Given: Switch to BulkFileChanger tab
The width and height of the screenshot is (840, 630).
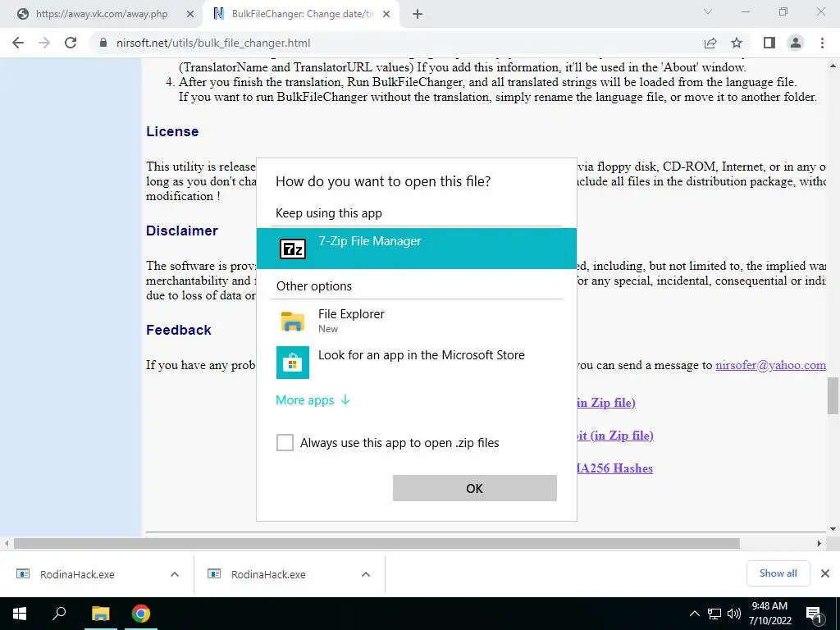Looking at the screenshot, I should point(301,14).
